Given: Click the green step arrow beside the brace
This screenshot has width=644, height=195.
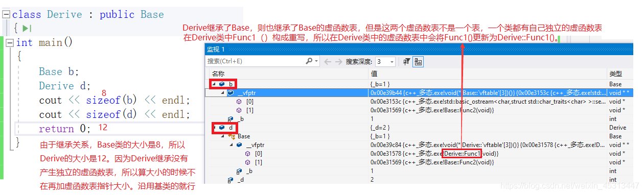Looking at the screenshot, I should [x=27, y=29].
